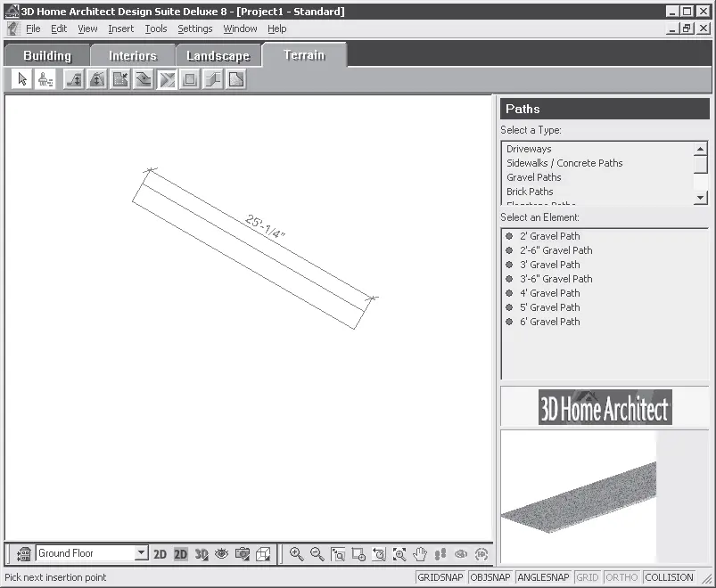716x588 pixels.
Task: Click the zoom realtime icon
Action: (x=358, y=554)
